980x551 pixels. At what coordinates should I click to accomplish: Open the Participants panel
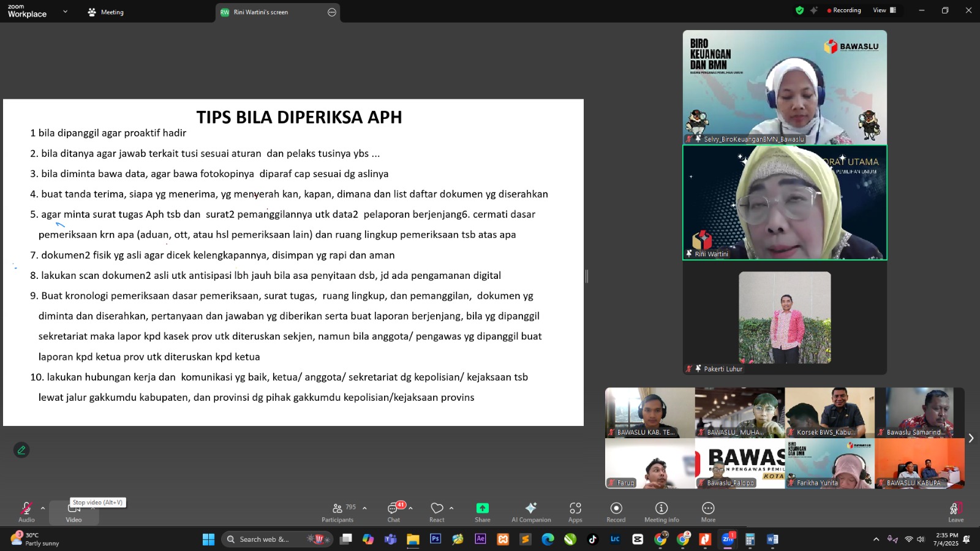coord(338,512)
